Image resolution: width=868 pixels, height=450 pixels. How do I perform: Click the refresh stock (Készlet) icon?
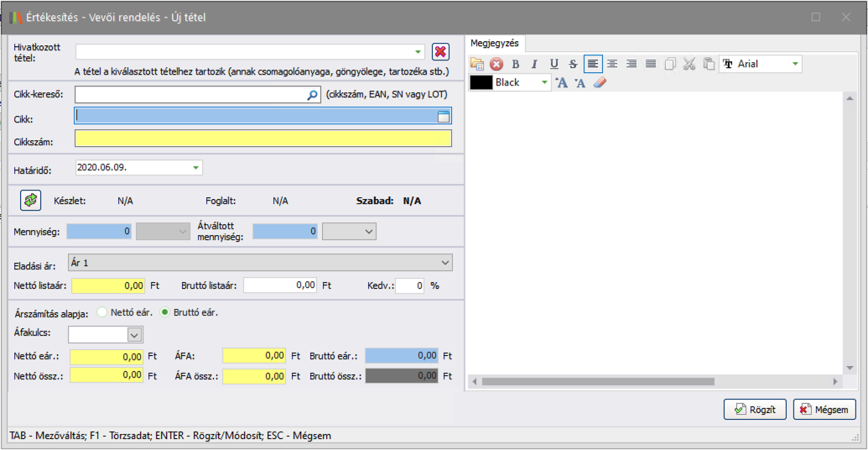pos(30,200)
